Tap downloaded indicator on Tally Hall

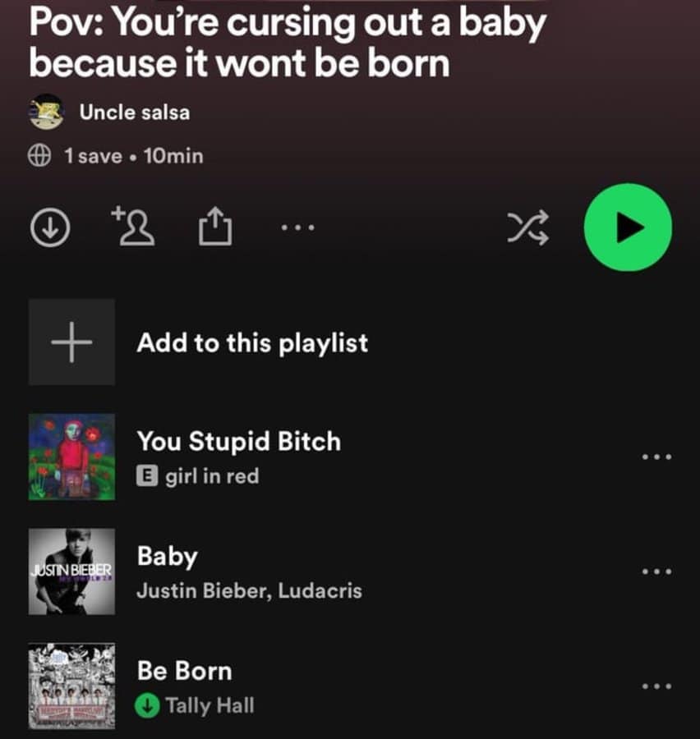[147, 706]
